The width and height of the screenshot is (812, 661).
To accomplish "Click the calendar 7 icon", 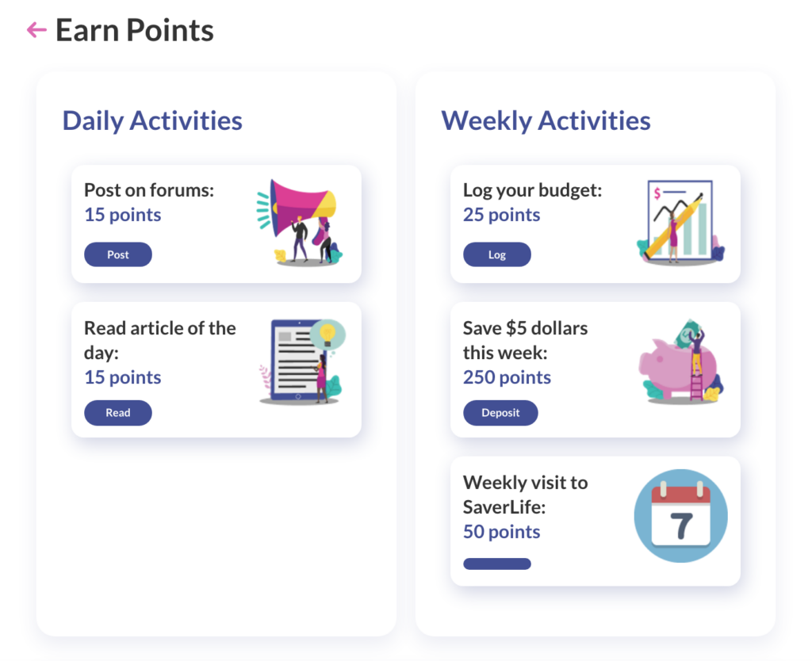I will 680,516.
